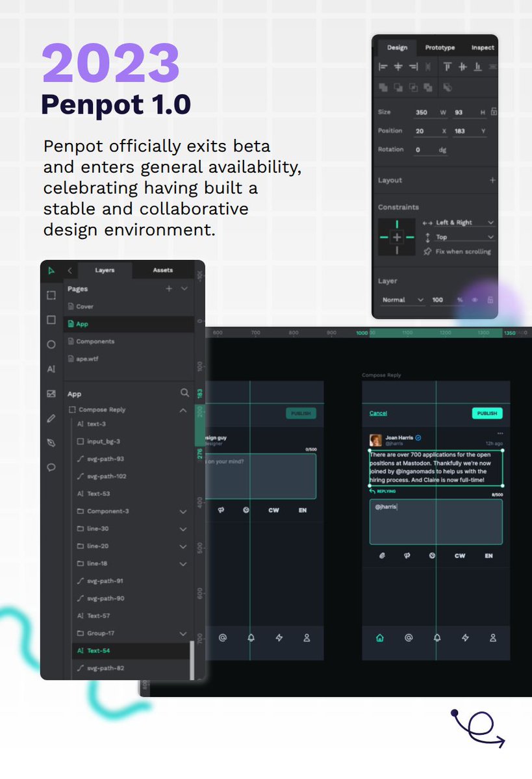Image resolution: width=532 pixels, height=779 pixels.
Task: Search layers with the magnifier icon
Action: click(x=184, y=393)
